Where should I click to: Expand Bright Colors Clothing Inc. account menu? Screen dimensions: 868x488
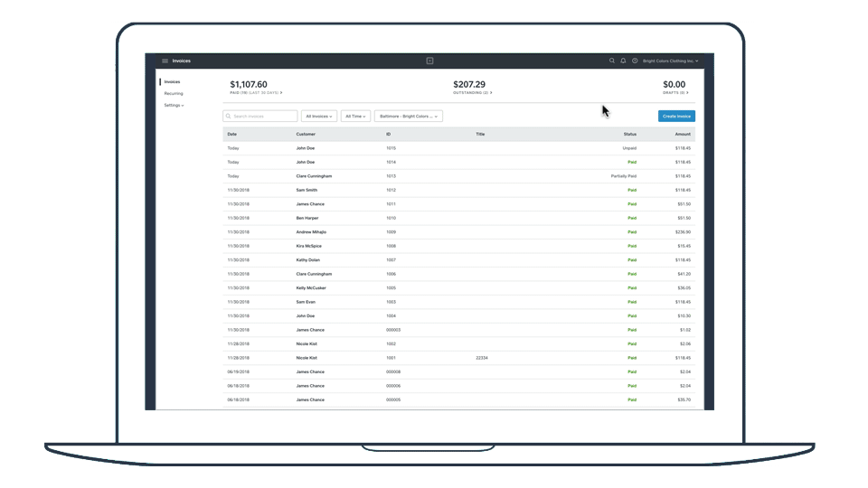[x=670, y=61]
